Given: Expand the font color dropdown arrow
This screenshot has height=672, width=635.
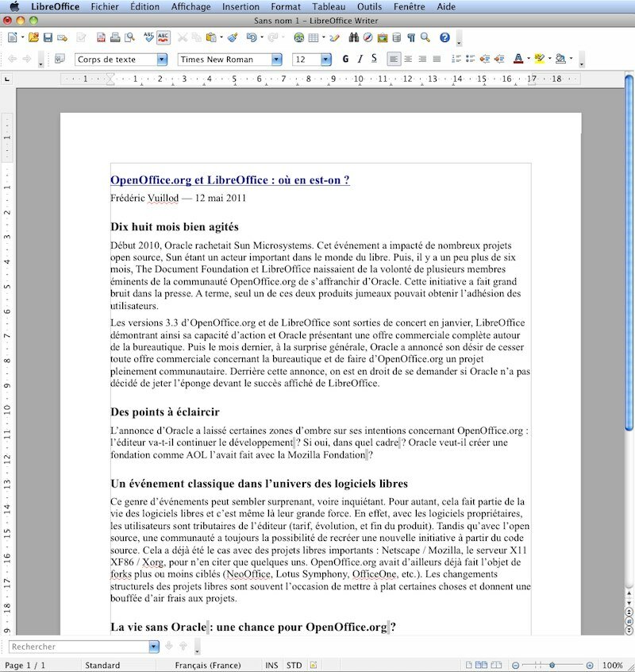Looking at the screenshot, I should (x=529, y=59).
